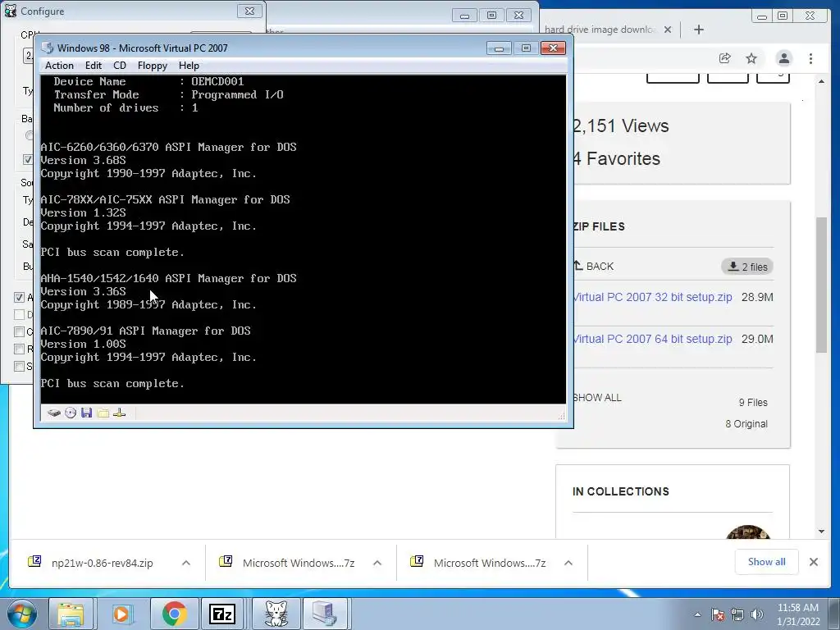Click the scrollbar down arrow in Chrome

click(821, 532)
